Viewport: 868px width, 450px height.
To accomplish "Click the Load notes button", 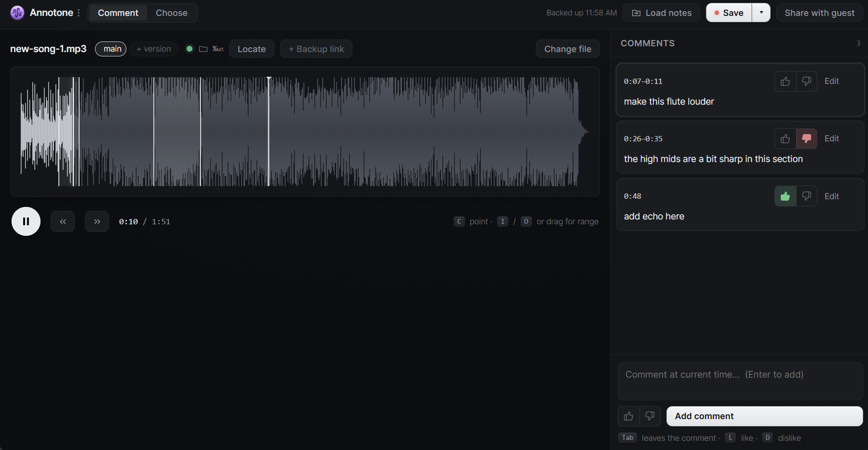I will [x=661, y=13].
